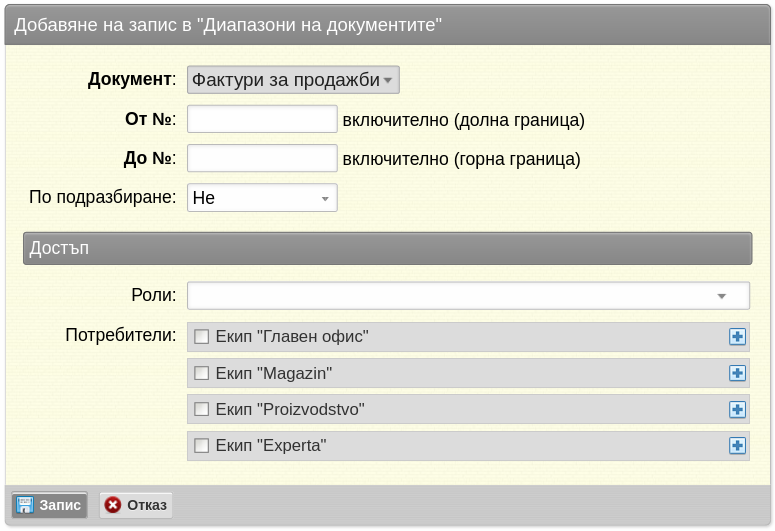The width and height of the screenshot is (775, 531).
Task: Check the Екип "Experta" checkbox
Action: pyautogui.click(x=201, y=446)
